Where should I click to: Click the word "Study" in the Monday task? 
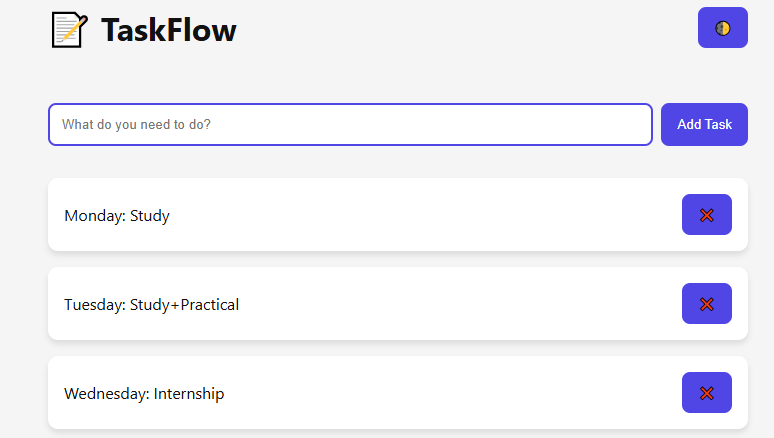[x=150, y=216]
